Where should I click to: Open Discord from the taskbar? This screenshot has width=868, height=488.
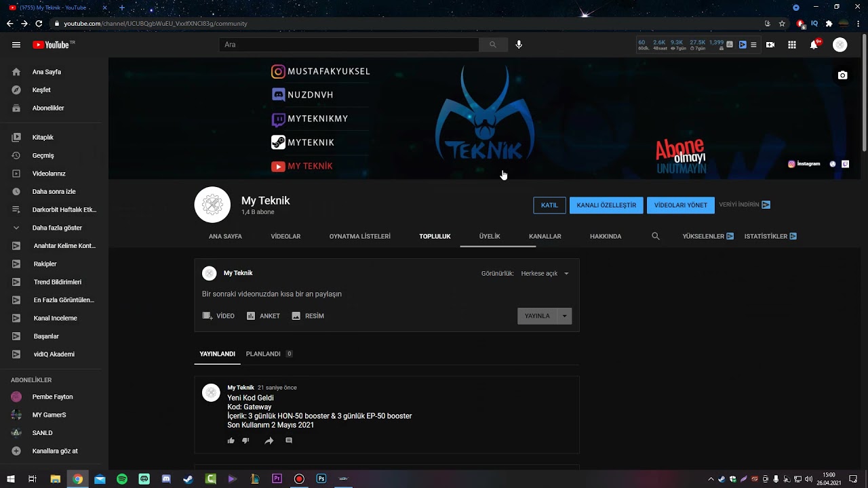click(166, 479)
